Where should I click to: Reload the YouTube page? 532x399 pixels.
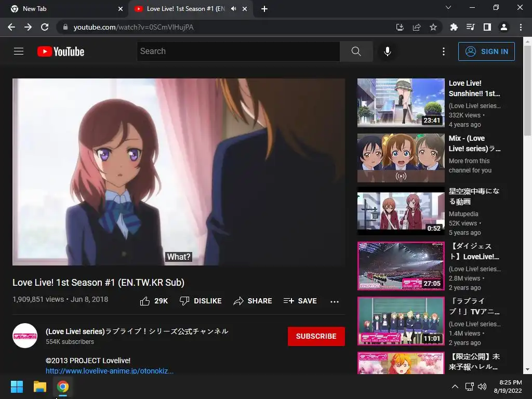45,27
